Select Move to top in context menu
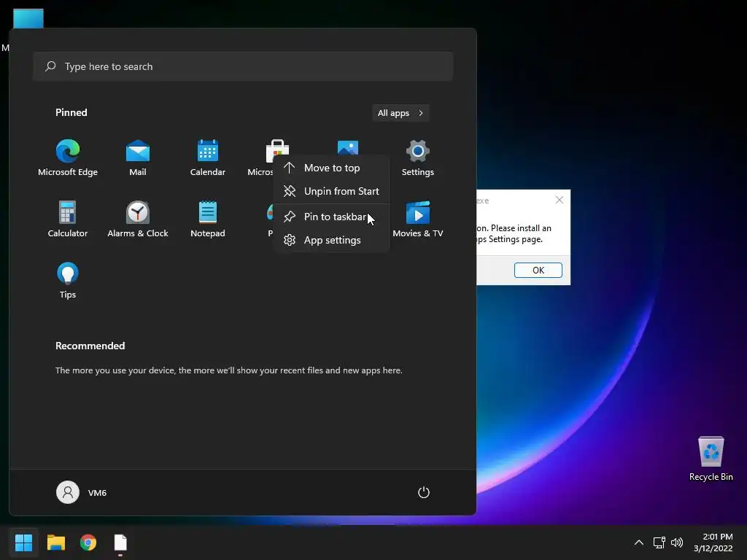Viewport: 747px width, 560px height. [x=332, y=168]
